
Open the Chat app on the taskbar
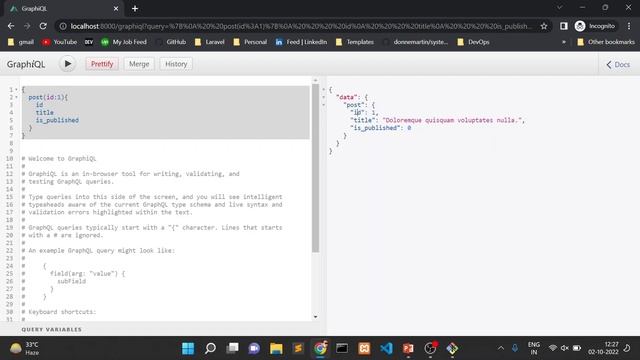[254, 348]
